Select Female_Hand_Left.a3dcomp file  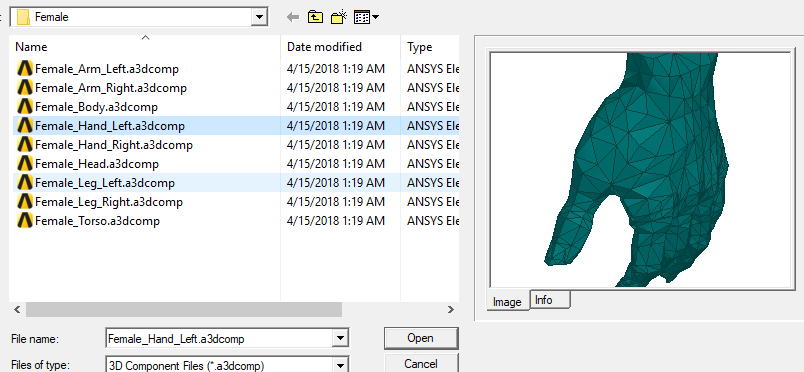click(x=110, y=126)
